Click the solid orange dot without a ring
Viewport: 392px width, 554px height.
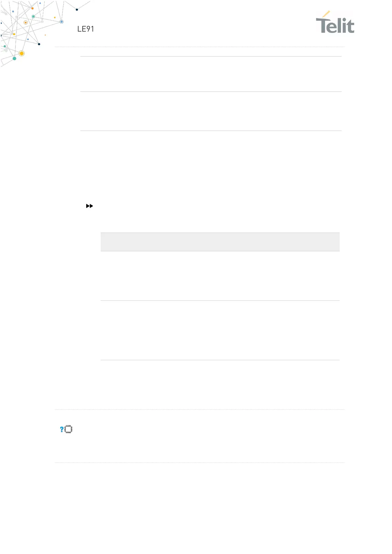pyautogui.click(x=32, y=8)
